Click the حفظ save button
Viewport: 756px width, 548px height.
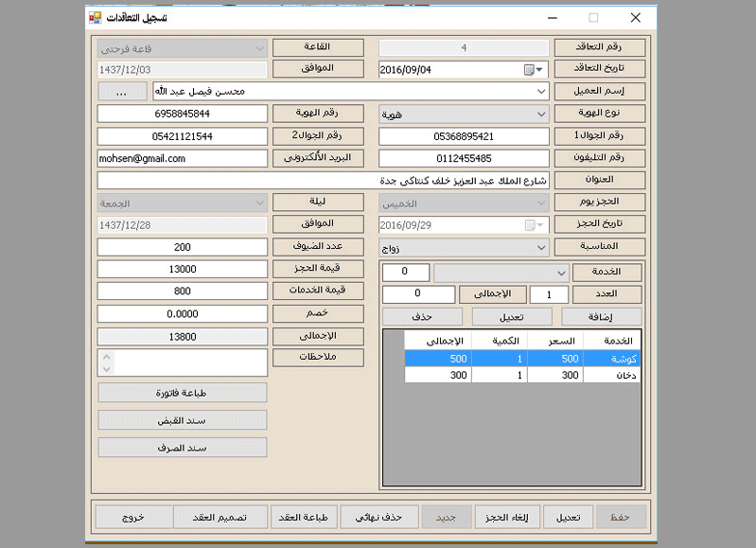(620, 517)
